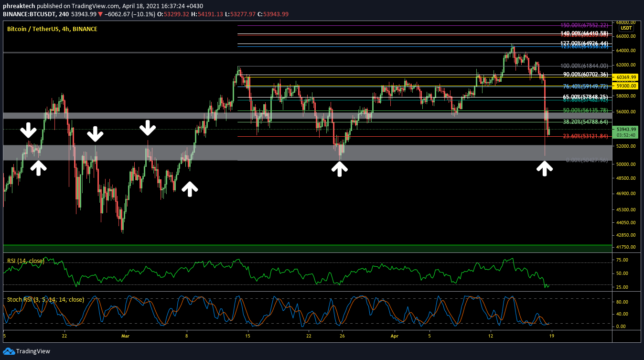The image size is (644, 360).
Task: Click the 46900.00 price axis label
Action: pos(626,194)
